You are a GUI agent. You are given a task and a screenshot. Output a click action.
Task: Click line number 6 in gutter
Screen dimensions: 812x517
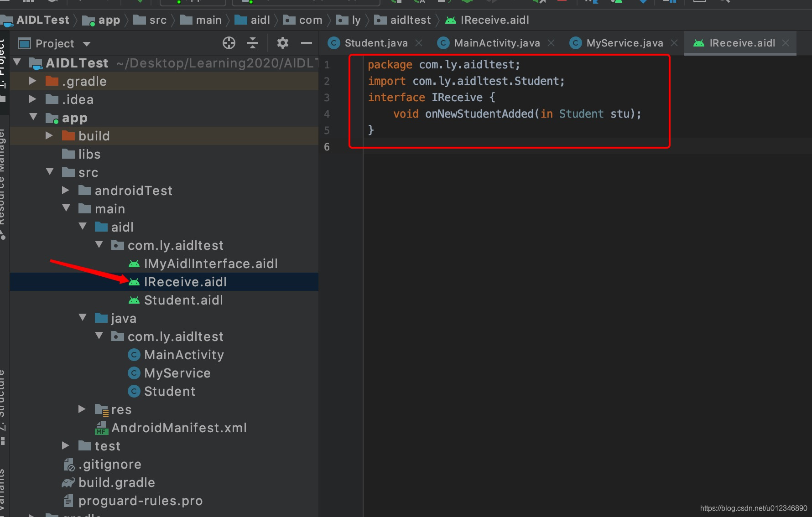pos(327,147)
